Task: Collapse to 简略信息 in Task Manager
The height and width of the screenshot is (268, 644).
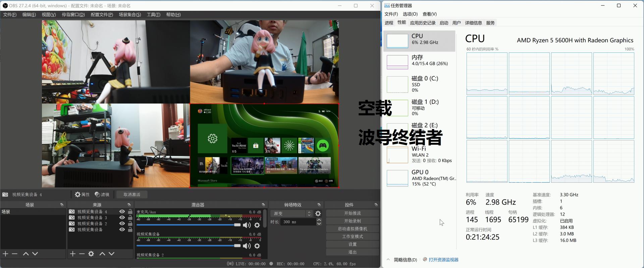Action: click(402, 260)
